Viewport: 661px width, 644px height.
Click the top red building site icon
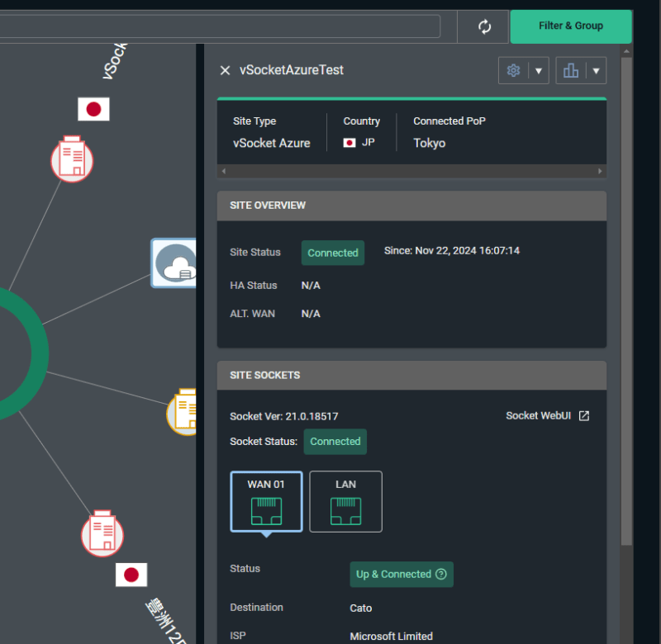coord(72,159)
